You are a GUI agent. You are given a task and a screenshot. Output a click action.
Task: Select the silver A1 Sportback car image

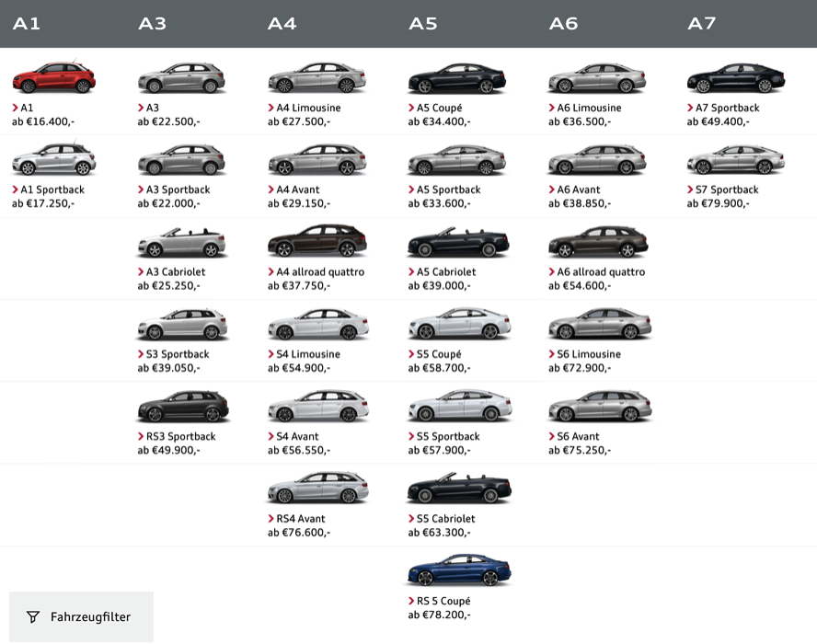[x=53, y=159]
